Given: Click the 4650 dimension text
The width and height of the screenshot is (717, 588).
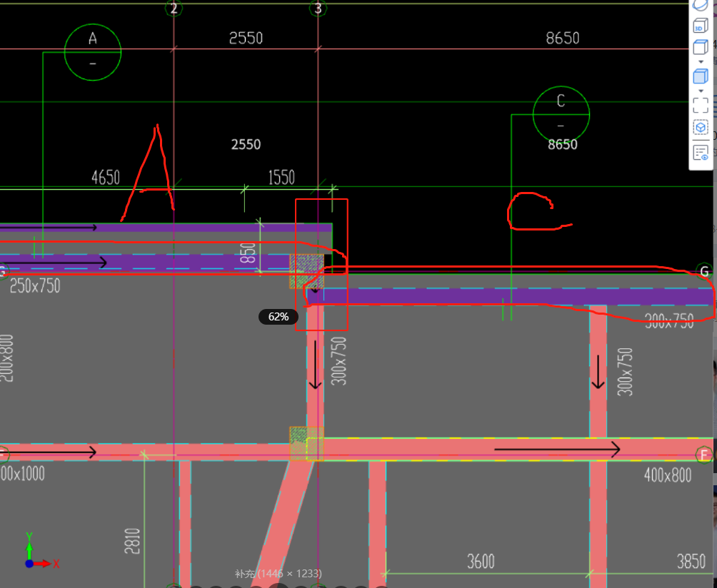Looking at the screenshot, I should pos(106,177).
